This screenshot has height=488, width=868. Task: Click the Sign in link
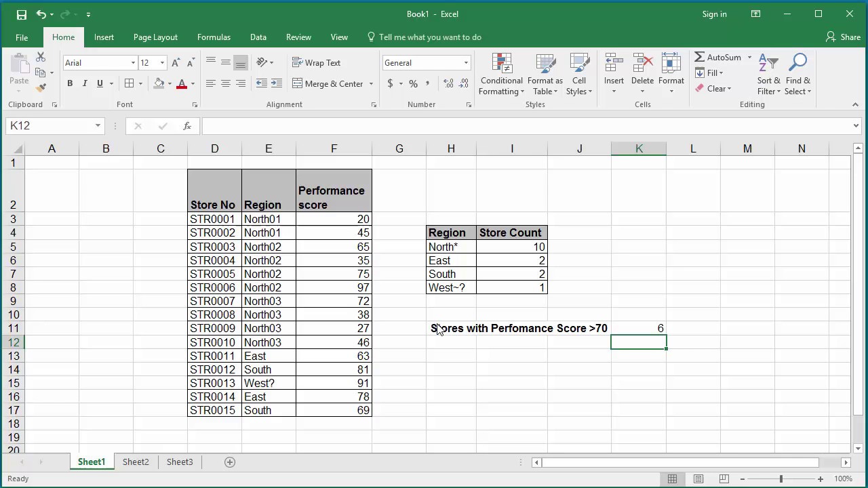pos(714,14)
